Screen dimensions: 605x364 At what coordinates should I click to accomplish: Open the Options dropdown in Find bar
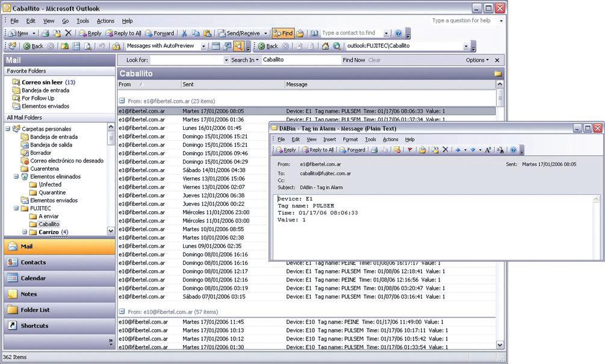[x=477, y=60]
